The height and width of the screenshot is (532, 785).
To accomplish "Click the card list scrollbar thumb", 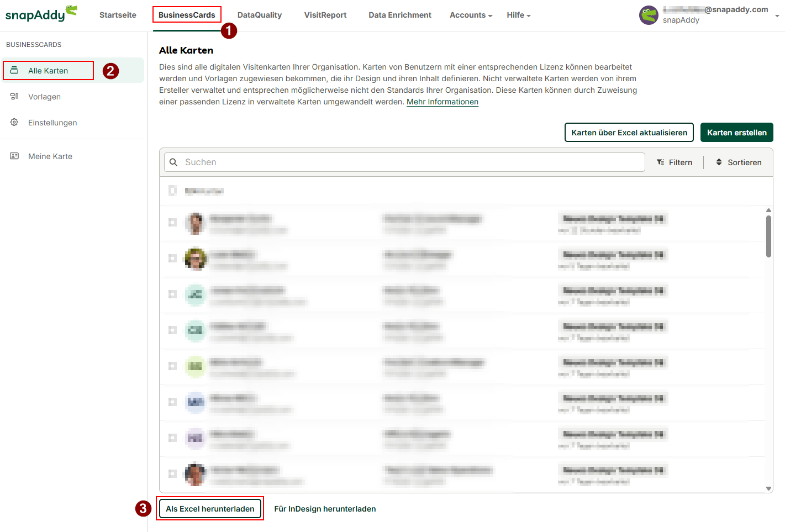I will point(768,236).
